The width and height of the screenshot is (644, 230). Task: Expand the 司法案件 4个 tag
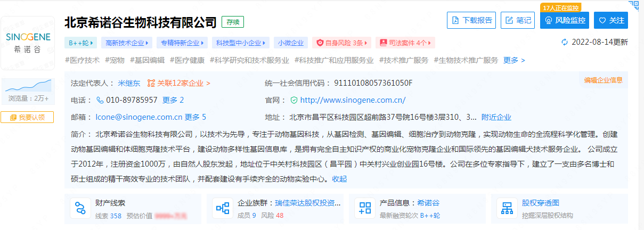405,43
